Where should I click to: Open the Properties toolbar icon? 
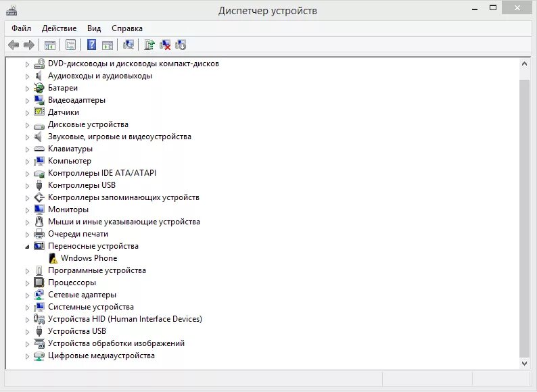click(x=70, y=45)
